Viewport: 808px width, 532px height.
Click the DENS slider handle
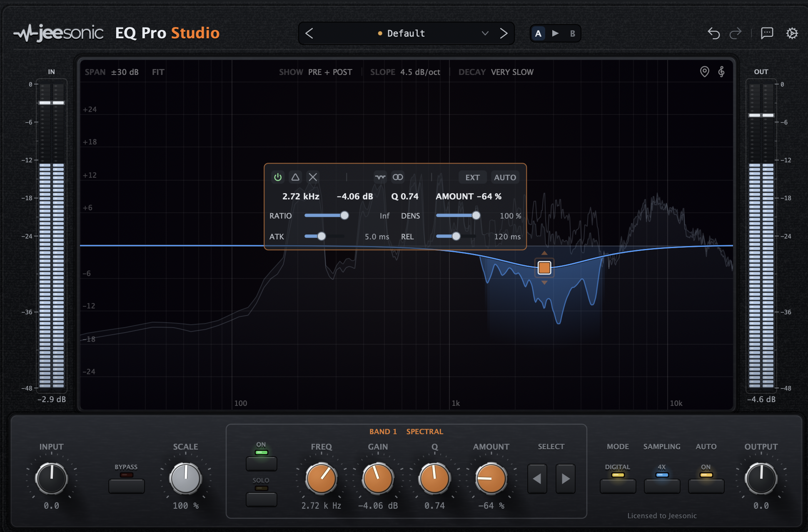coord(476,215)
